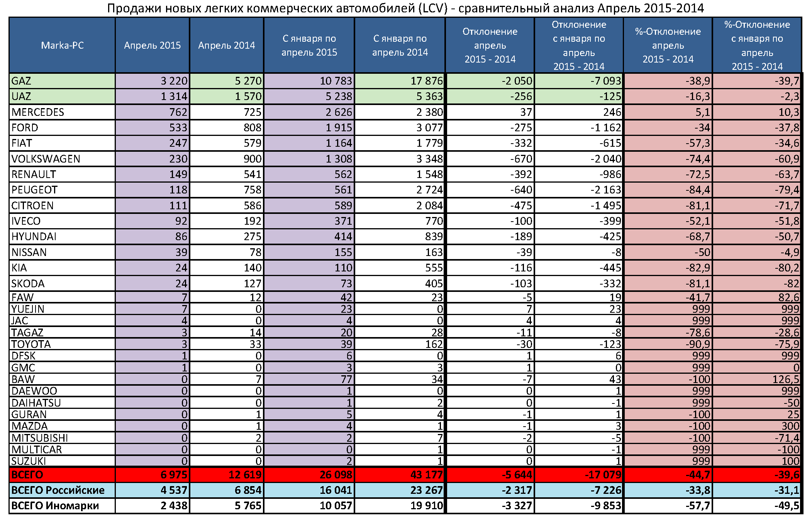Select the ВСЕГО total row label
Viewport: 812px width, 522px height.
[27, 475]
